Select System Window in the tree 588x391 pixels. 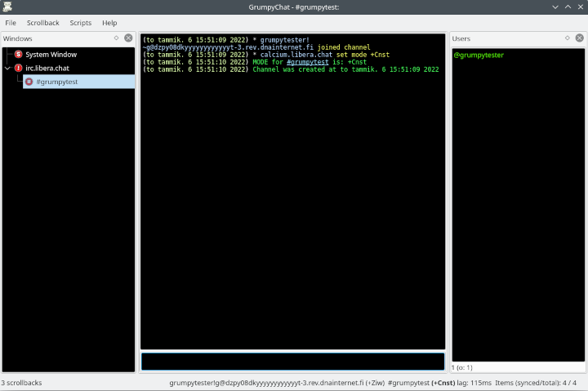pos(51,55)
